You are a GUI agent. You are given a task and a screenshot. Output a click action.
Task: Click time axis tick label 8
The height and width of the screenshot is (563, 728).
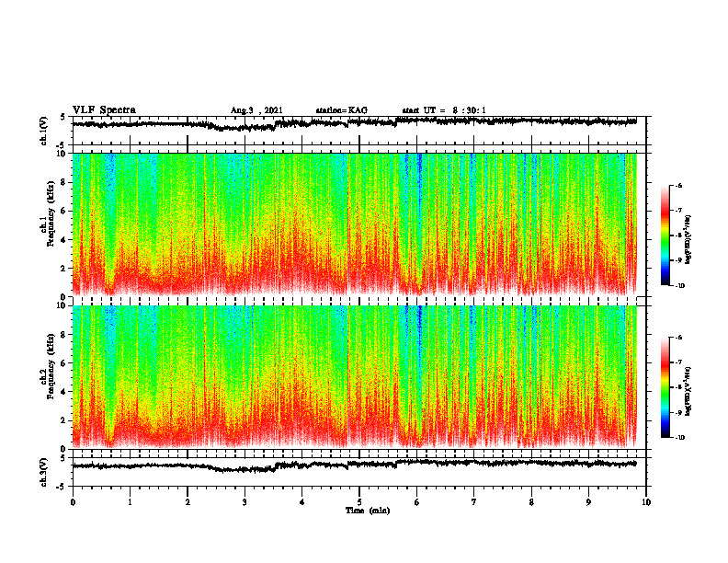pyautogui.click(x=531, y=502)
